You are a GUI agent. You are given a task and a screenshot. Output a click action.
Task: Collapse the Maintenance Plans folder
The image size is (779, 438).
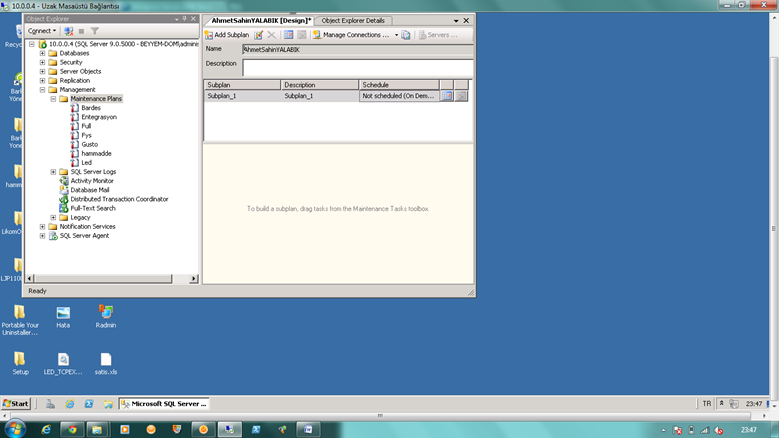click(x=53, y=99)
